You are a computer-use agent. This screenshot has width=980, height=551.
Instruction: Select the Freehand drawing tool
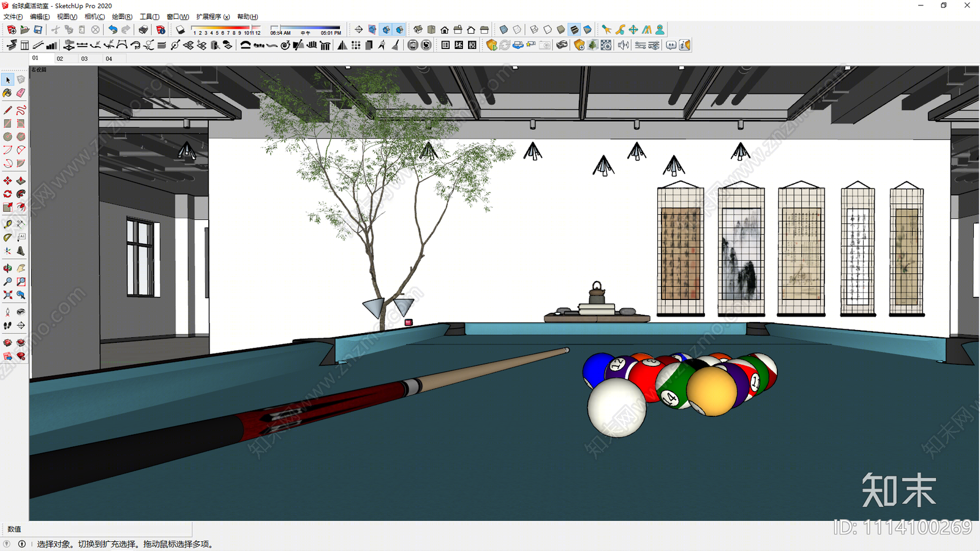tap(21, 110)
